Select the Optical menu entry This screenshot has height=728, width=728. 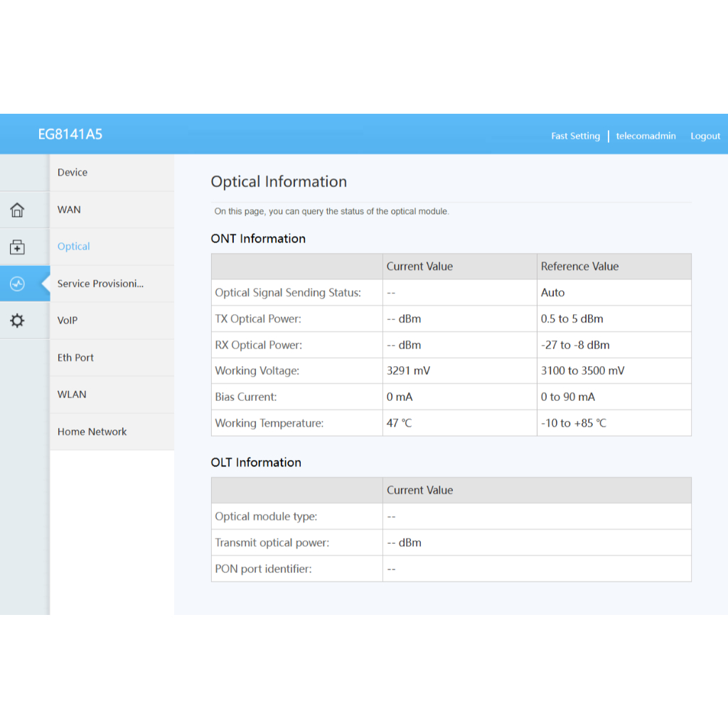[x=74, y=247]
